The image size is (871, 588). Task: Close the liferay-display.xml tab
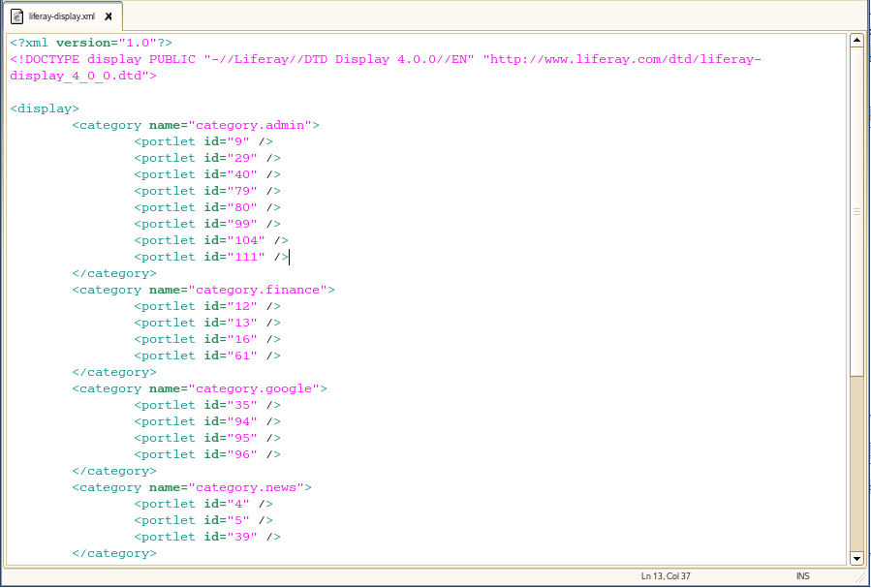pyautogui.click(x=109, y=15)
